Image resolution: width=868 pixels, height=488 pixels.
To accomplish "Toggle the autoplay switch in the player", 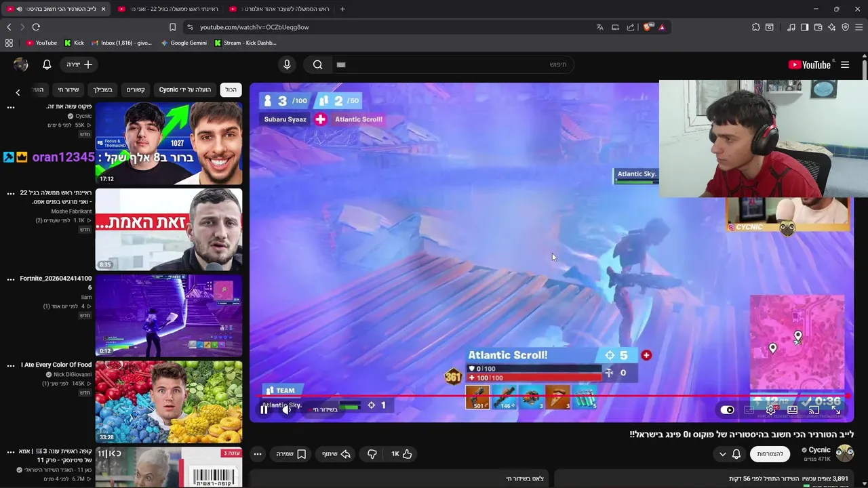I will 727,409.
